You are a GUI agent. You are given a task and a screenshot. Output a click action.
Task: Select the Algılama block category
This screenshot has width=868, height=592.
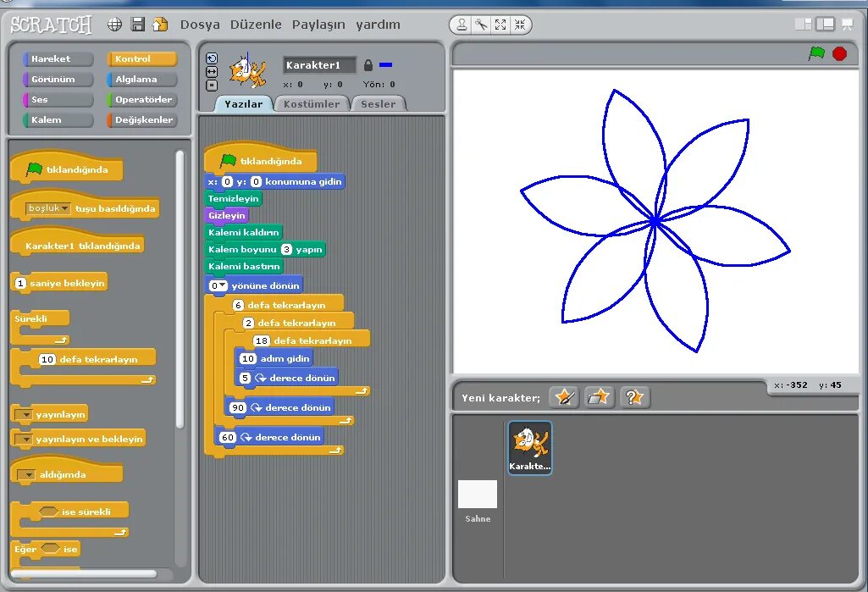click(x=141, y=80)
